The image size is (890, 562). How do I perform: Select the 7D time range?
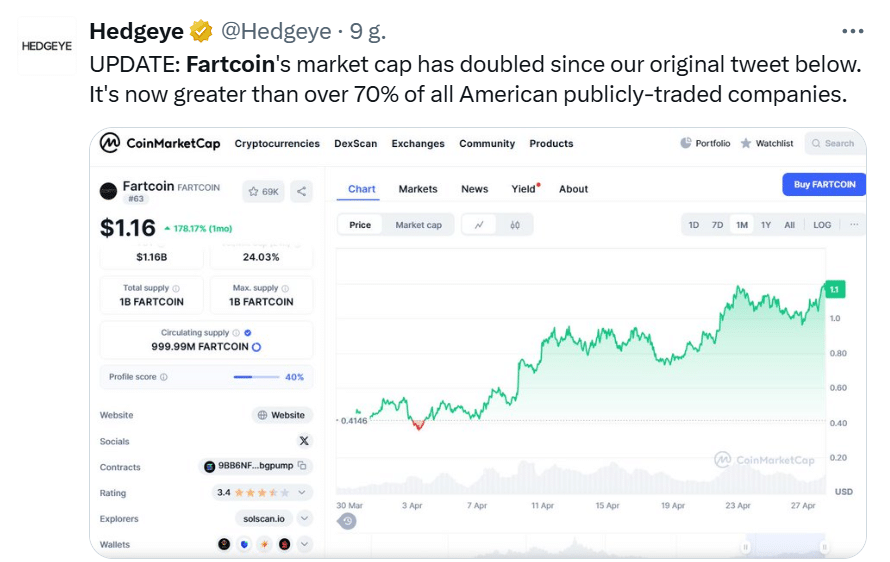(717, 225)
